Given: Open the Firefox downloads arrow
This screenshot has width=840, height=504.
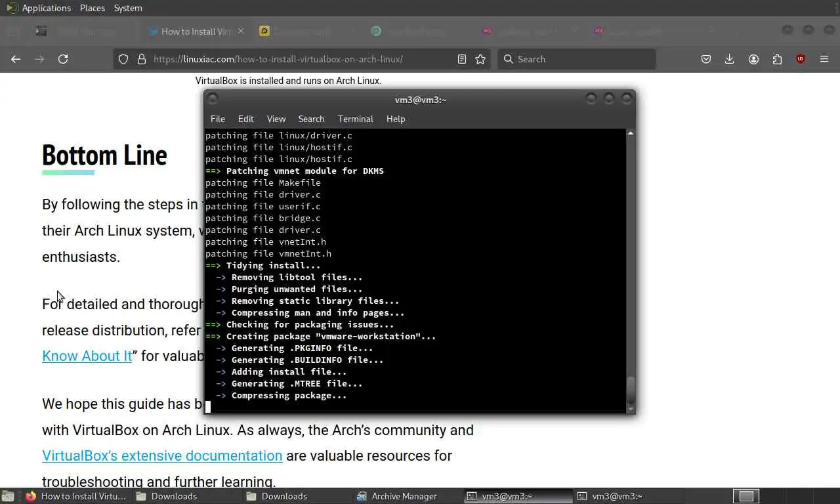Looking at the screenshot, I should [x=729, y=59].
